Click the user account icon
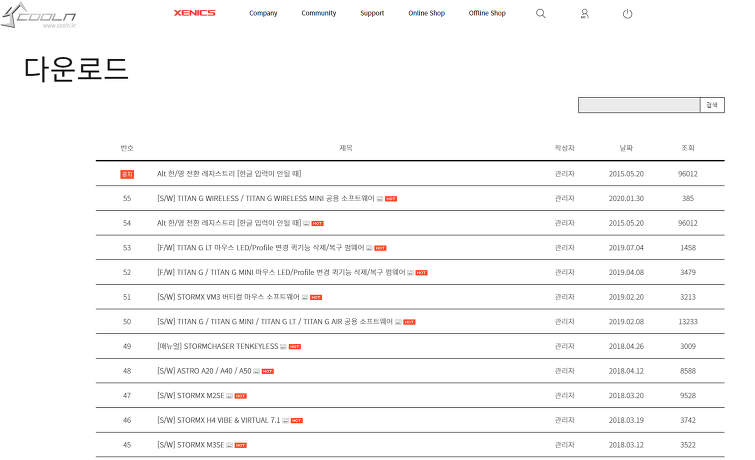 [x=585, y=13]
